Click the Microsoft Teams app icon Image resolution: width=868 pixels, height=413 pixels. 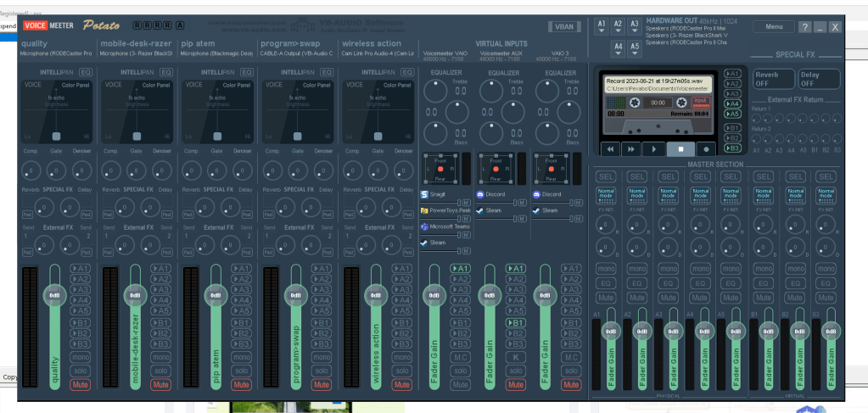(424, 226)
